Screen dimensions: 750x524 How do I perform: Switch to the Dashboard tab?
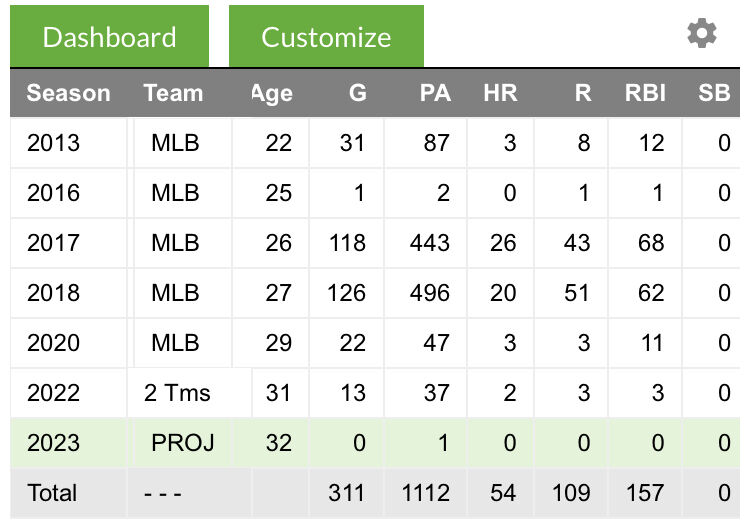pyautogui.click(x=110, y=37)
